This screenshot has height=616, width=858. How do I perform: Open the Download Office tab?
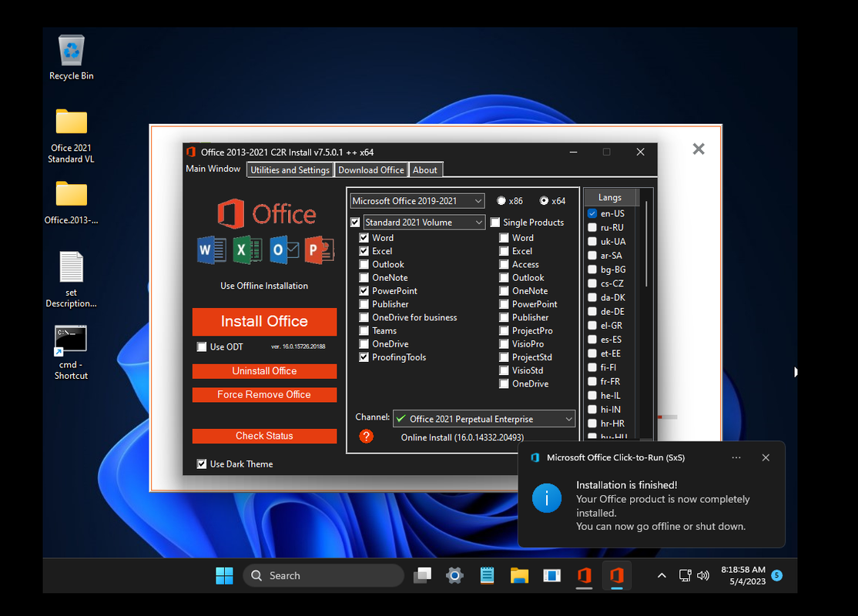pyautogui.click(x=371, y=170)
